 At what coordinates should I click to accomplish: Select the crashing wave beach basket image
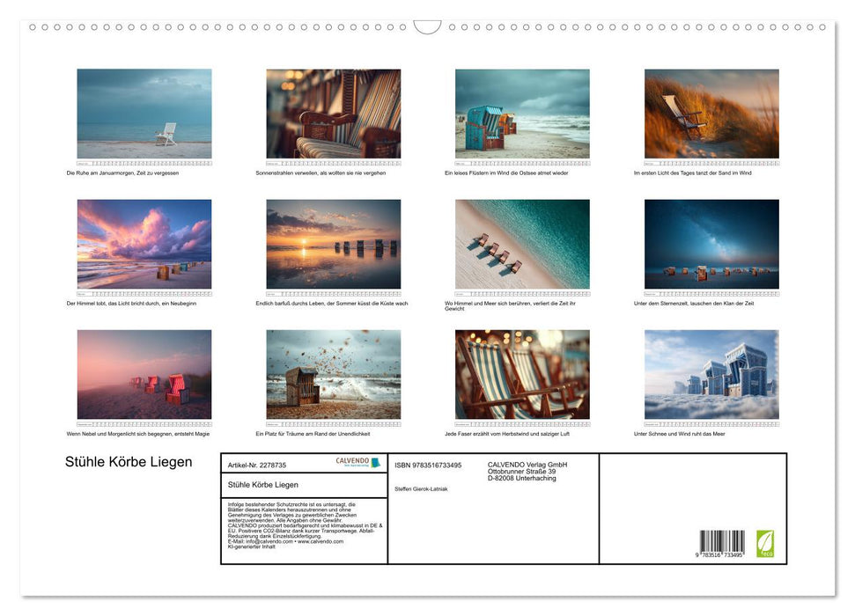334,374
